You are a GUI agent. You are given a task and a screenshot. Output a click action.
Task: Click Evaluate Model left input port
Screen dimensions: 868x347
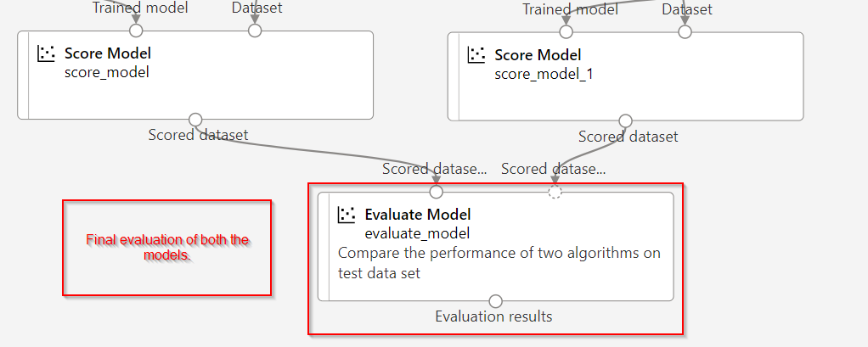(437, 192)
